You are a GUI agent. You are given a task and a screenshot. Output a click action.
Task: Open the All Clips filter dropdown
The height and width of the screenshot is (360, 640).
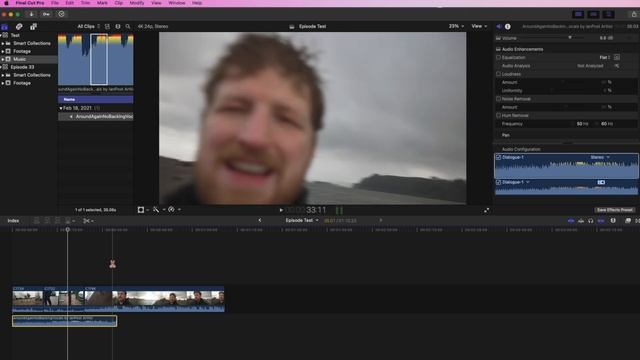click(x=89, y=27)
